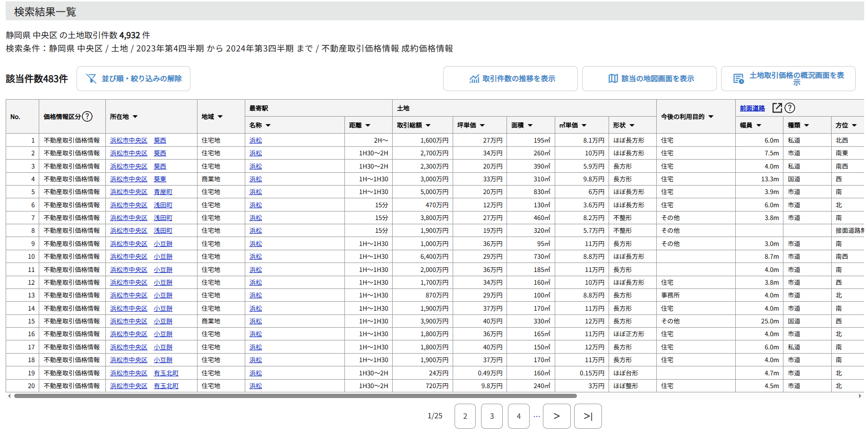
Task: Open the 距離 column sort dropdown
Action: [x=368, y=125]
